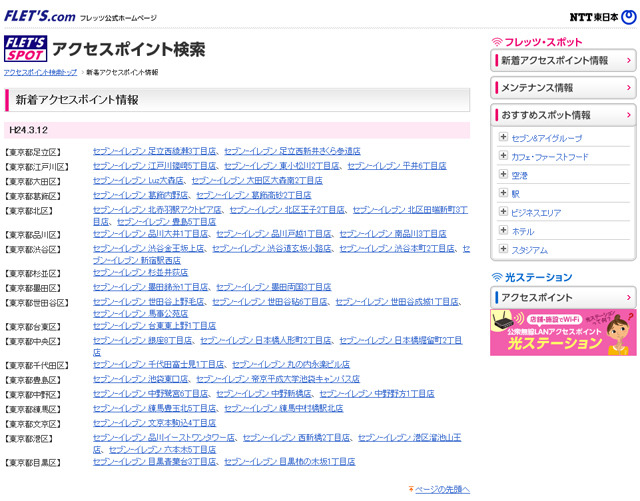
Task: Click the 【東京都港区】 district label
Action: click(x=29, y=439)
